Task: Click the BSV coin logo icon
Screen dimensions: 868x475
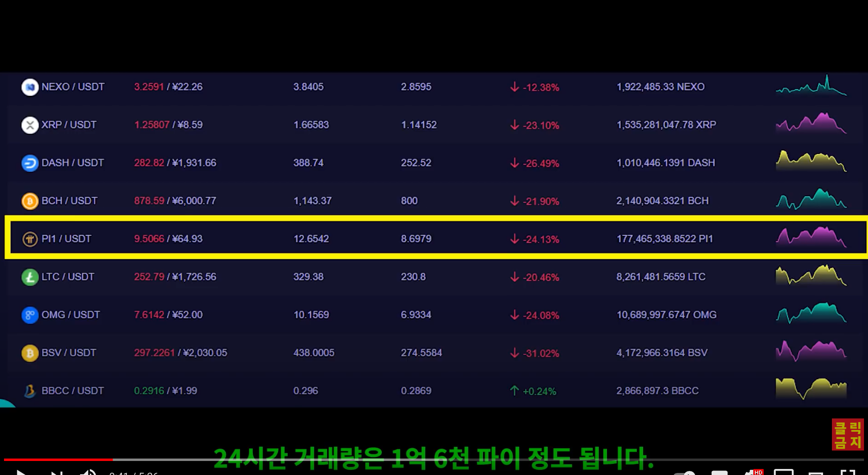Action: click(x=30, y=353)
